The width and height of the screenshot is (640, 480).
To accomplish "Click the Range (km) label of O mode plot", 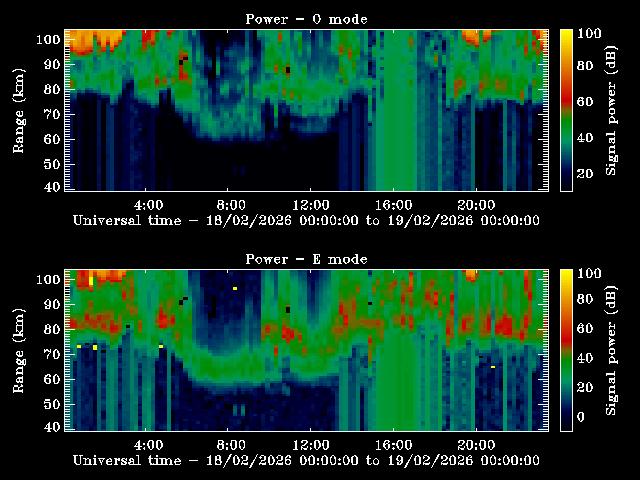I will (x=19, y=110).
